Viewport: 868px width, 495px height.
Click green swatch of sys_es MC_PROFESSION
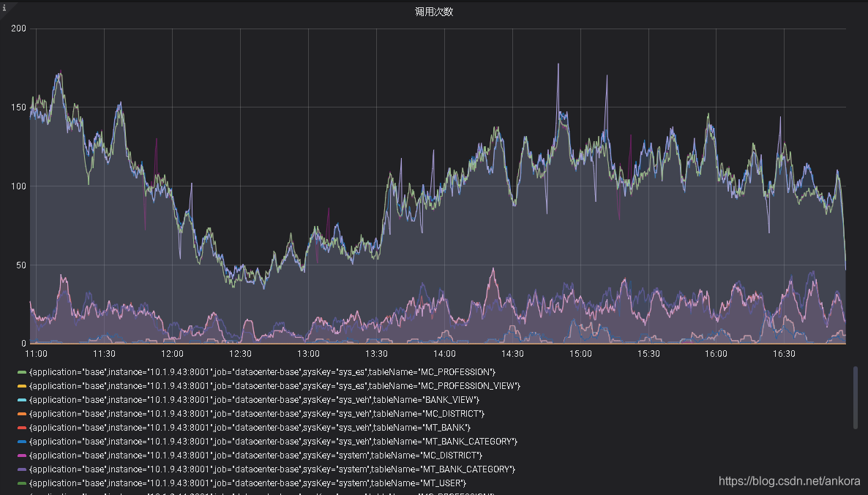pos(22,372)
